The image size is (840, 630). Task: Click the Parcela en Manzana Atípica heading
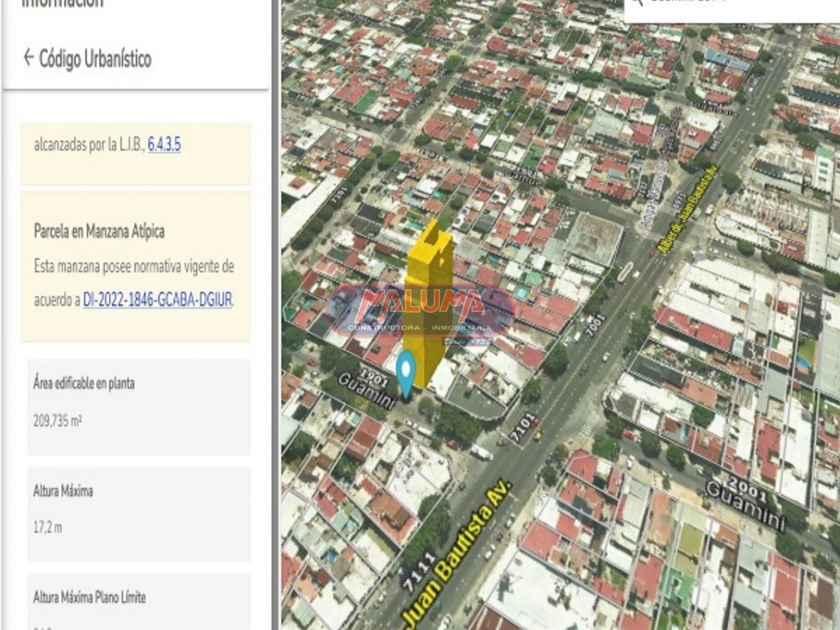click(x=99, y=232)
